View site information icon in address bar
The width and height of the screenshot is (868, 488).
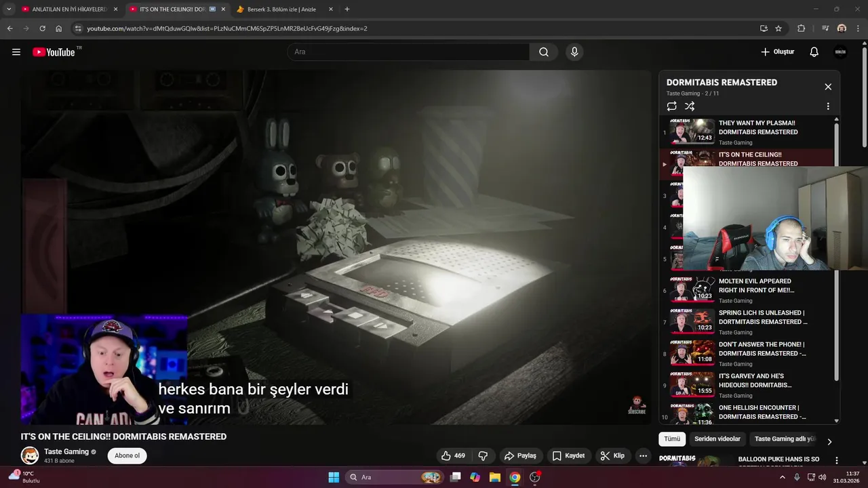click(78, 28)
